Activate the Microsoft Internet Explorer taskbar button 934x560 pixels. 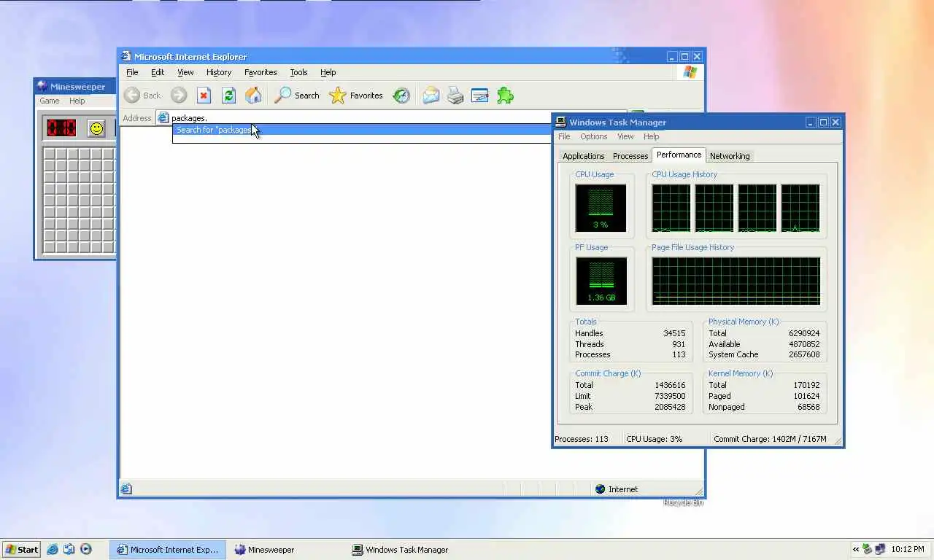coord(168,550)
